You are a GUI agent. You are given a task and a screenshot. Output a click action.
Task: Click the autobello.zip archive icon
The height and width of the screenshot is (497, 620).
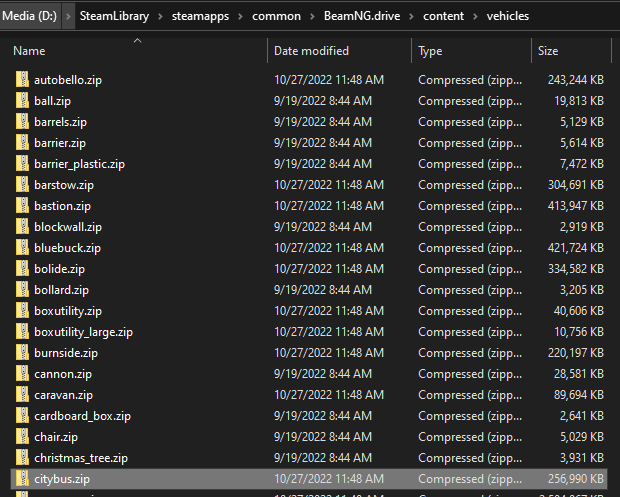coord(23,79)
